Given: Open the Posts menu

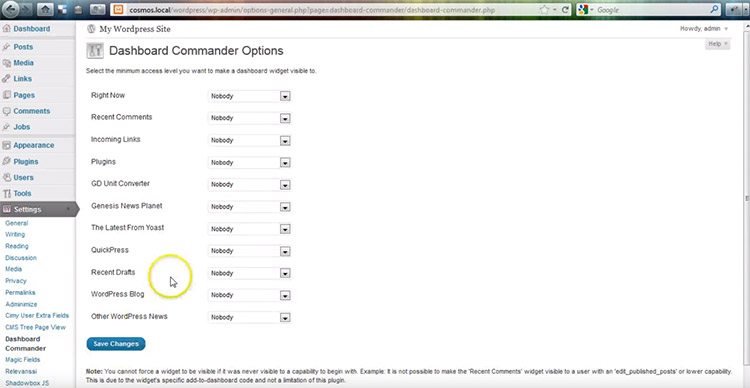Looking at the screenshot, I should point(23,47).
